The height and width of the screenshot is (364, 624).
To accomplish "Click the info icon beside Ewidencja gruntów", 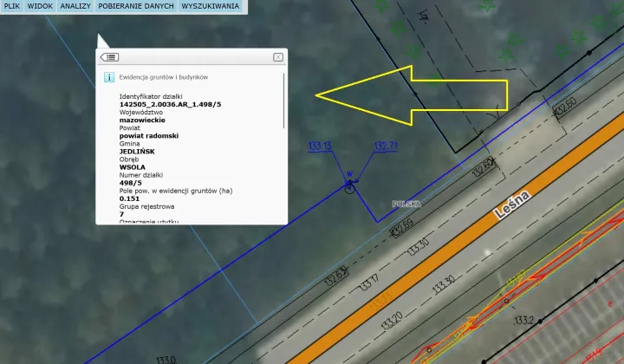I will click(x=109, y=77).
